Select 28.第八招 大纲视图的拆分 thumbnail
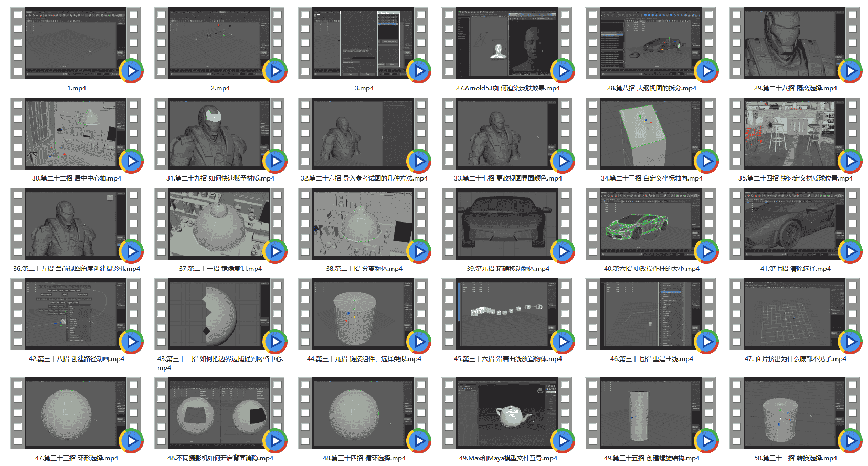 [x=651, y=44]
